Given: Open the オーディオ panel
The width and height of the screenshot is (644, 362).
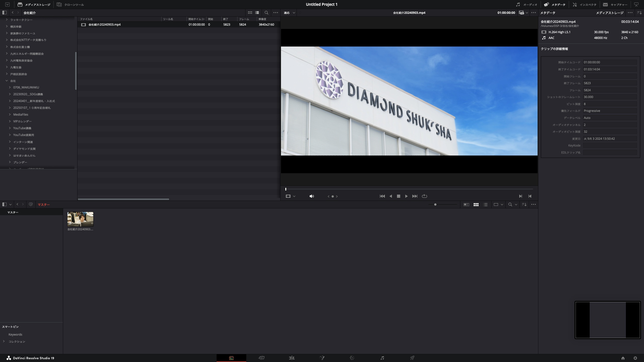Looking at the screenshot, I should (527, 5).
